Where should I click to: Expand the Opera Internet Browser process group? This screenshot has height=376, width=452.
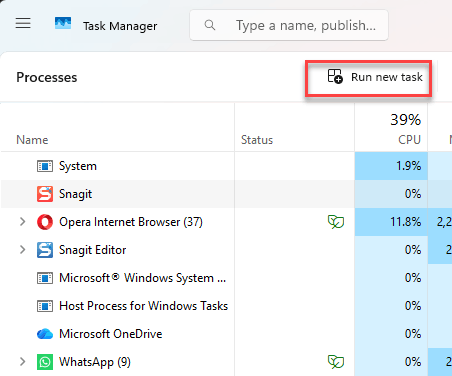22,222
